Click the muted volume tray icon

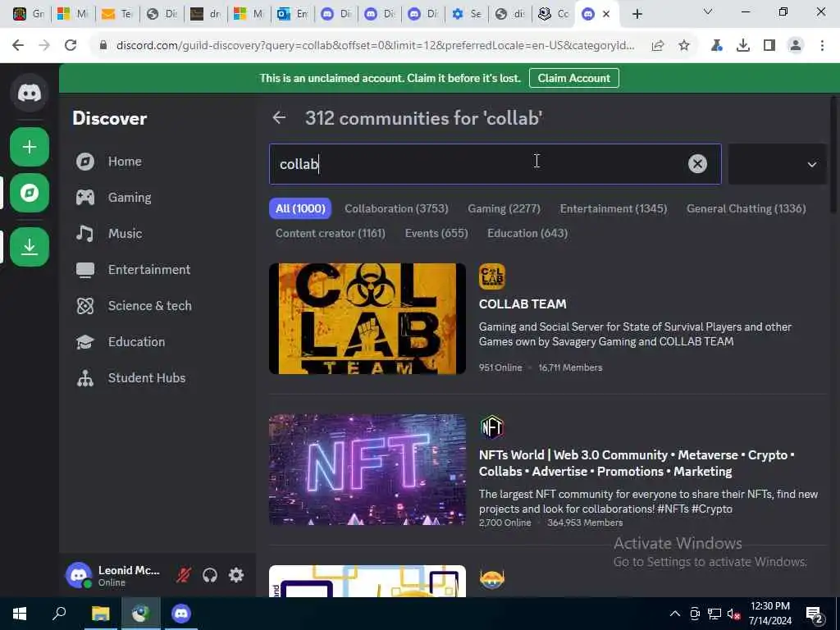[733, 614]
